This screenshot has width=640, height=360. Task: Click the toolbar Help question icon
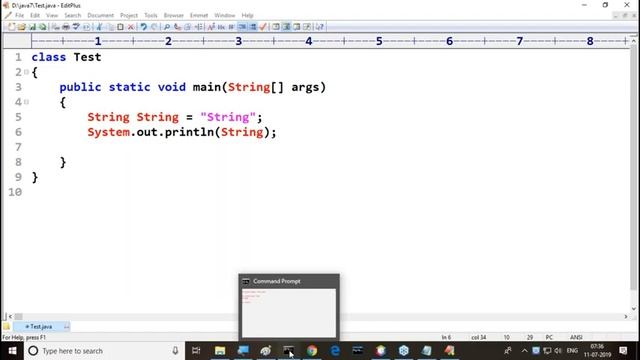320,27
